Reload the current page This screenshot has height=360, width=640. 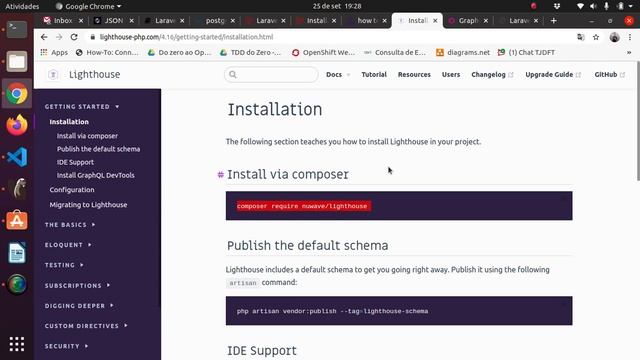point(74,37)
